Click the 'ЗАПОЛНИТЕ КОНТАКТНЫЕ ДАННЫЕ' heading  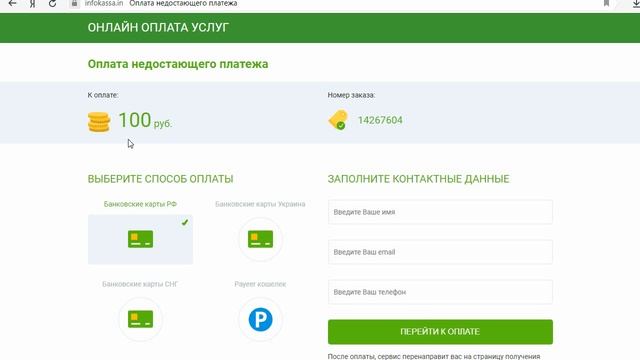[419, 179]
